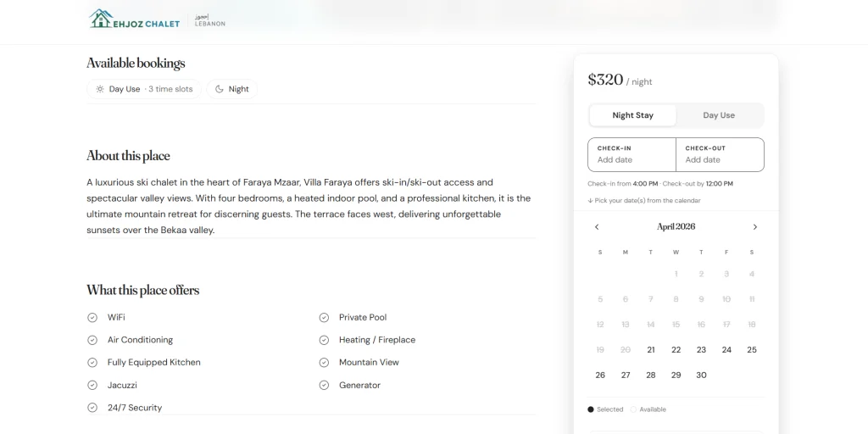Viewport: 868px width, 434px height.
Task: Click the Generator amenity check icon
Action: (324, 385)
